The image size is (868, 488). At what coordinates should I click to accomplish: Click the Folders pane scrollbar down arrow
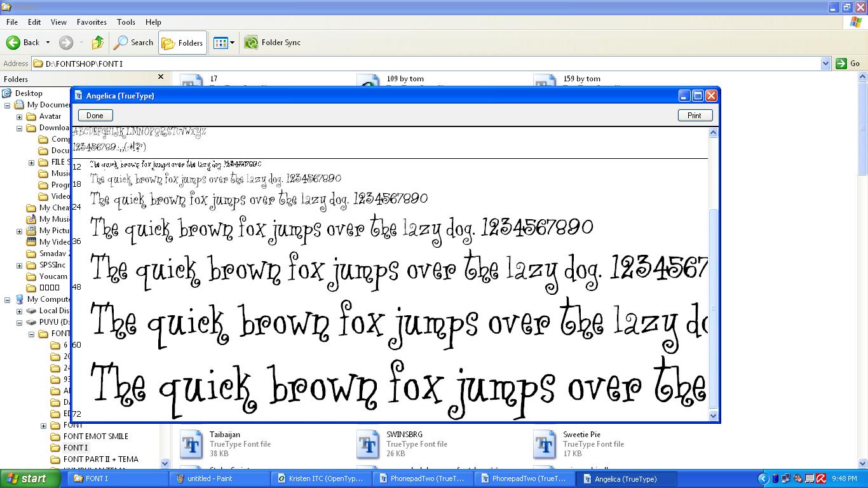[x=165, y=464]
